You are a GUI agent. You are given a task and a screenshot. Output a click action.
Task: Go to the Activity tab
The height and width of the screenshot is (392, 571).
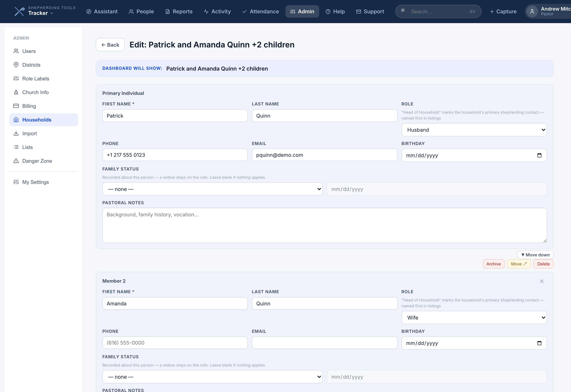(x=217, y=12)
